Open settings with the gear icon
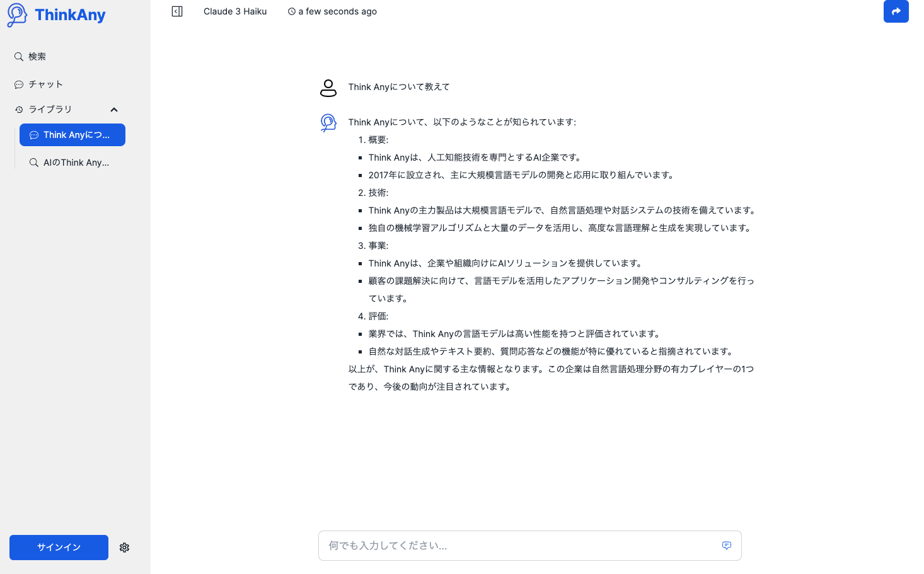Screen dimensions: 924x574 [124, 548]
